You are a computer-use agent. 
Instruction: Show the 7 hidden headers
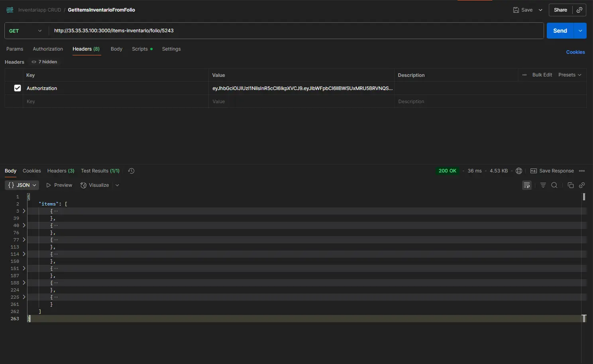[x=44, y=62]
